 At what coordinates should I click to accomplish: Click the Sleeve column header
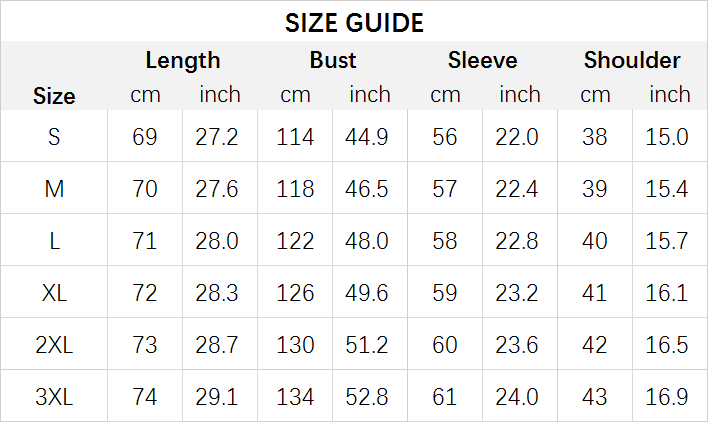[x=483, y=60]
